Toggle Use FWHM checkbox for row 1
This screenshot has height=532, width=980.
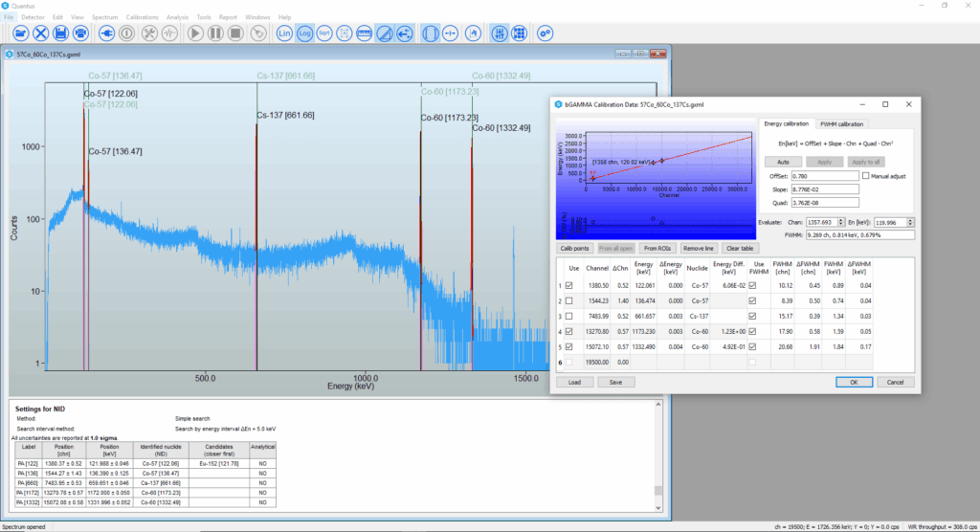coord(752,286)
